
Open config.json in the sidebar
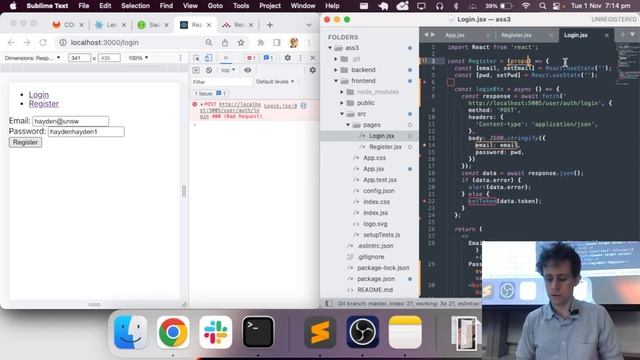pyautogui.click(x=379, y=191)
